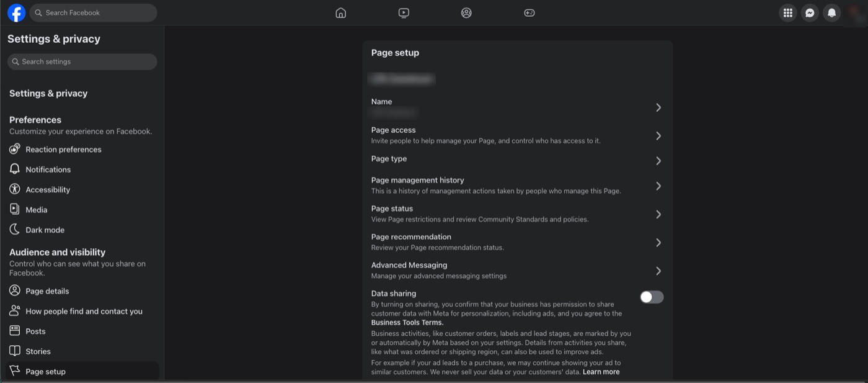Click the Page management history title

417,180
